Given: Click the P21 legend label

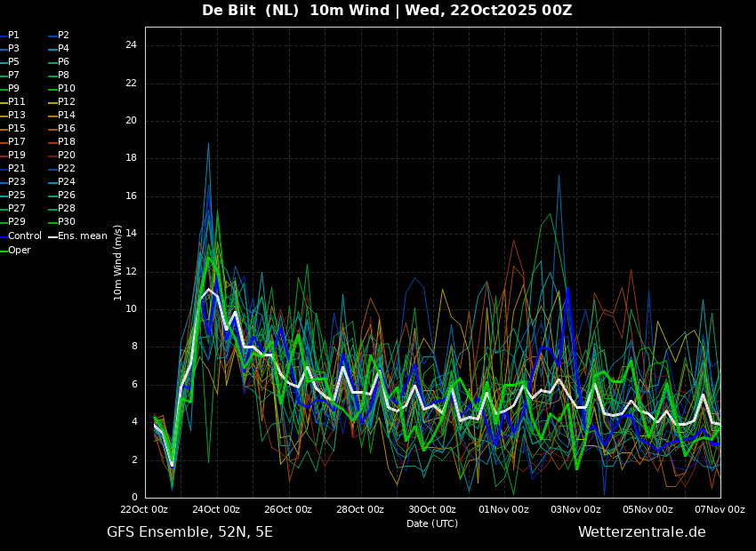Looking at the screenshot, I should [x=17, y=169].
